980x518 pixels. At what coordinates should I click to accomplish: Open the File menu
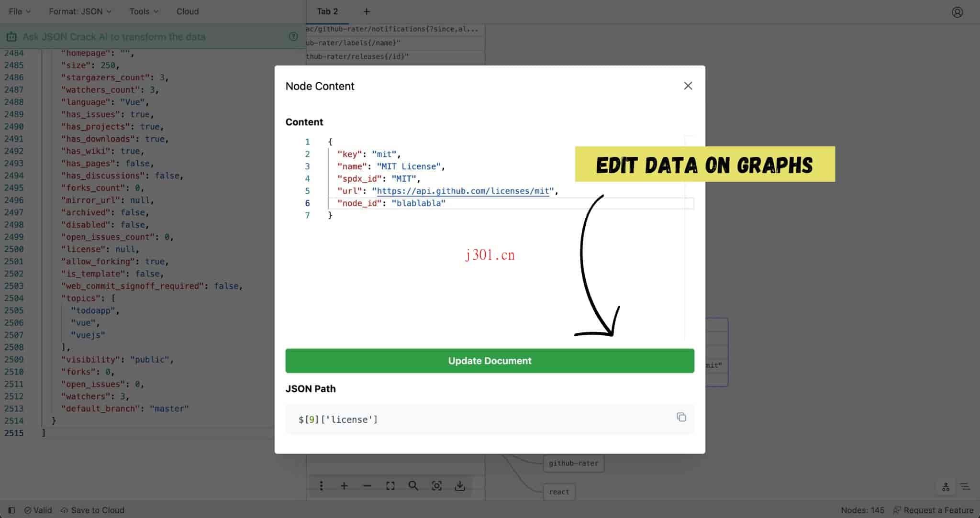tap(18, 11)
